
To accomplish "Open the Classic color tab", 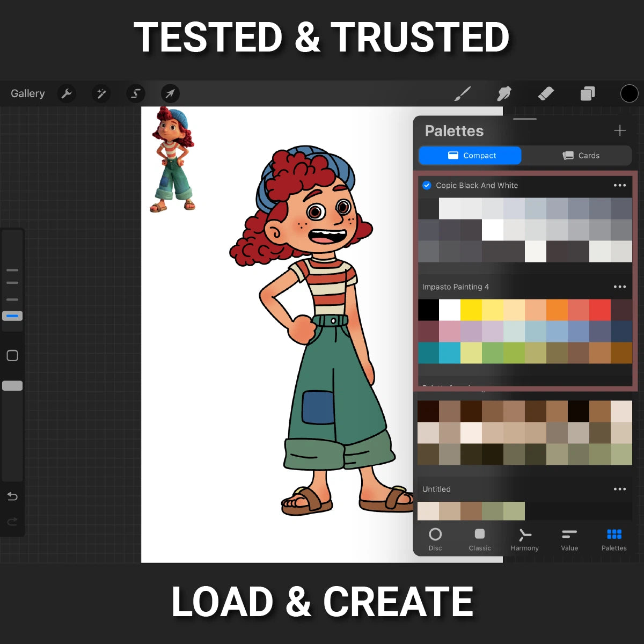I will (480, 539).
